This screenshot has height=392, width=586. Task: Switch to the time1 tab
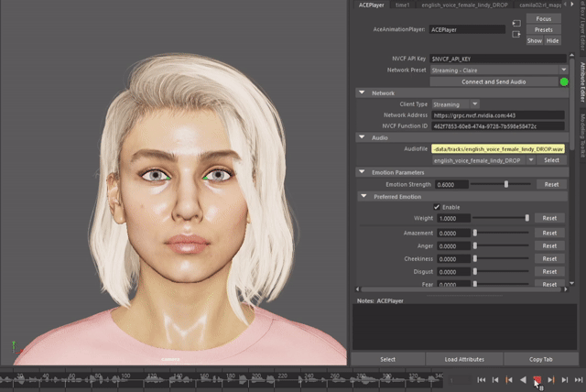click(403, 5)
